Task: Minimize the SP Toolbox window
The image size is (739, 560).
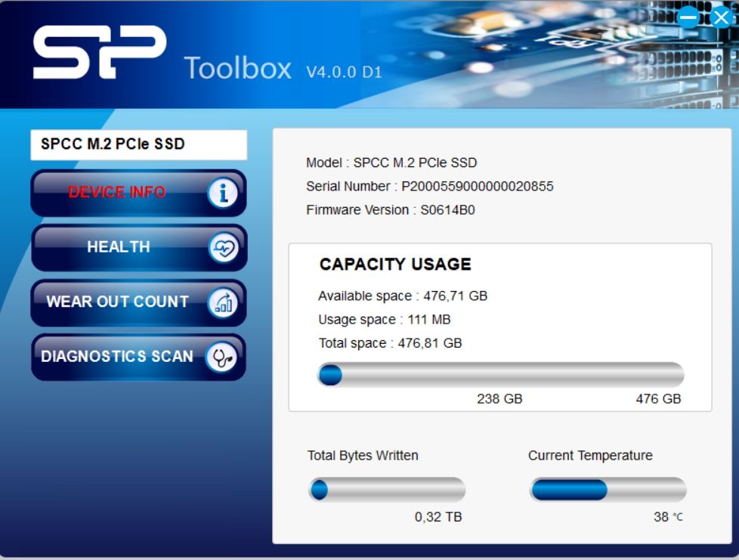Action: click(x=688, y=17)
